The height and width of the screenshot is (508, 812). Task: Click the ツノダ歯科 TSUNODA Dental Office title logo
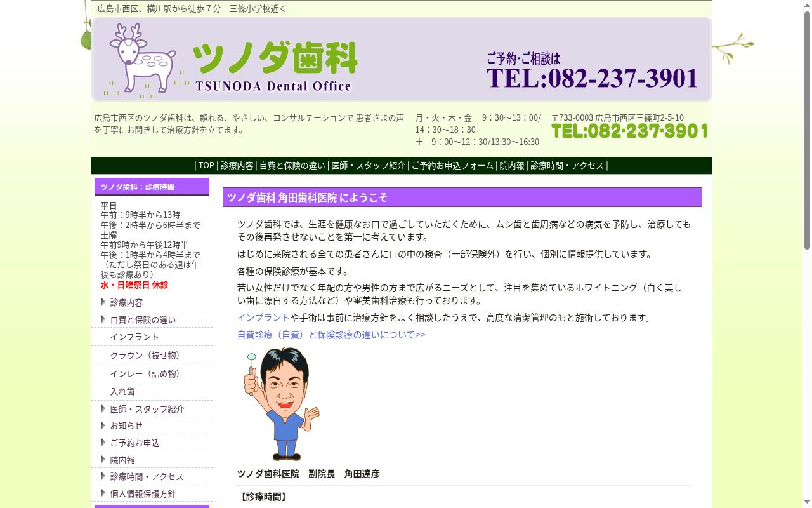[274, 67]
